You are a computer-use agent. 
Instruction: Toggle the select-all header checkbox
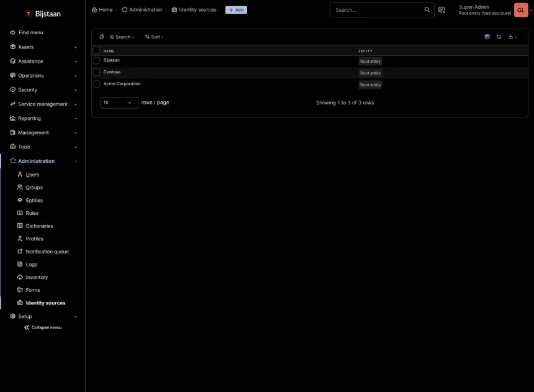pos(96,50)
